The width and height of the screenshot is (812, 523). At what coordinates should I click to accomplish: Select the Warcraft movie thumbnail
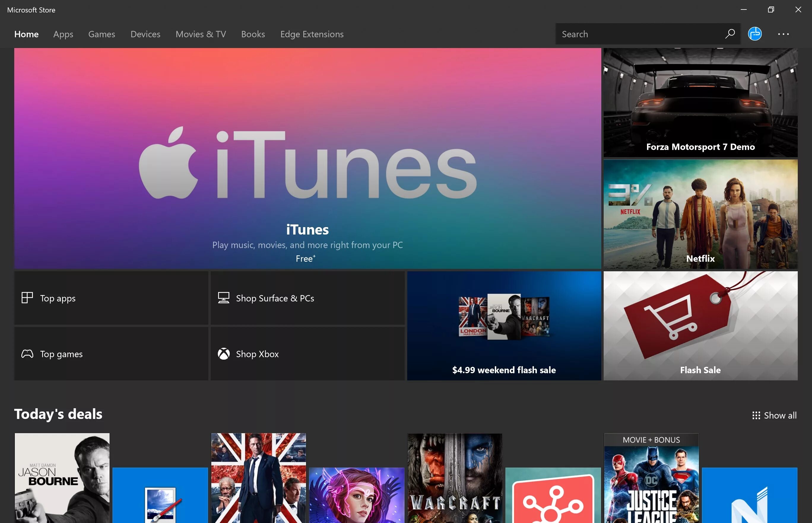point(455,478)
